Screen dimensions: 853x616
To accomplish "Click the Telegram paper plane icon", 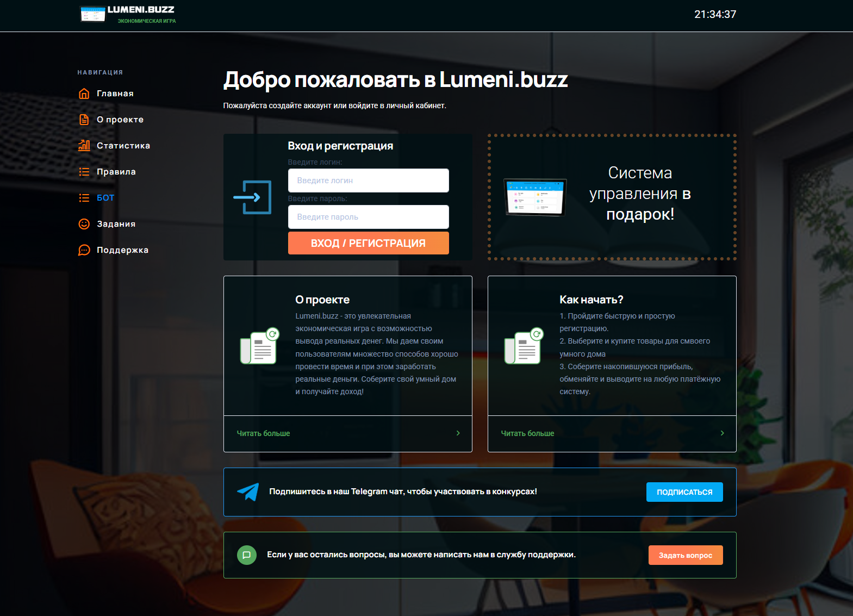I will 248,491.
